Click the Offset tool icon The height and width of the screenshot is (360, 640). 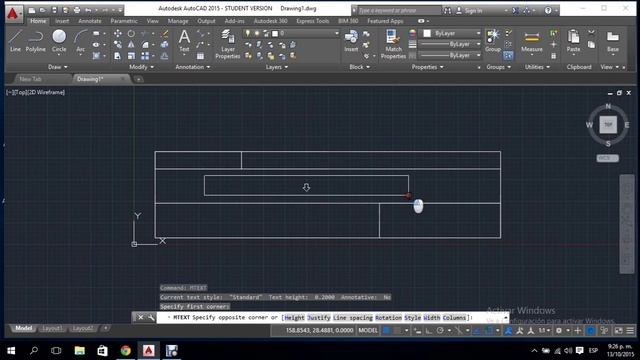(x=164, y=56)
